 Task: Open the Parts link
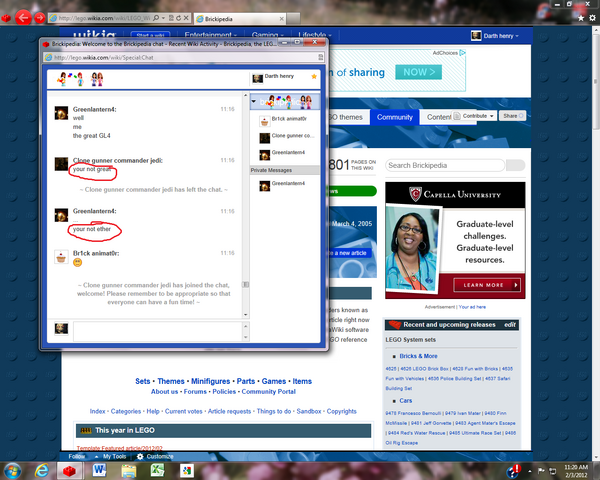(246, 381)
